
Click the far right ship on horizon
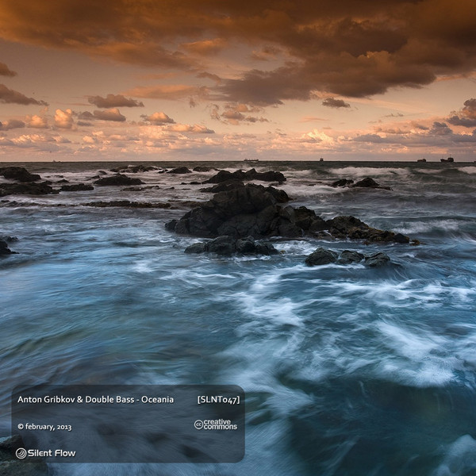(x=447, y=159)
